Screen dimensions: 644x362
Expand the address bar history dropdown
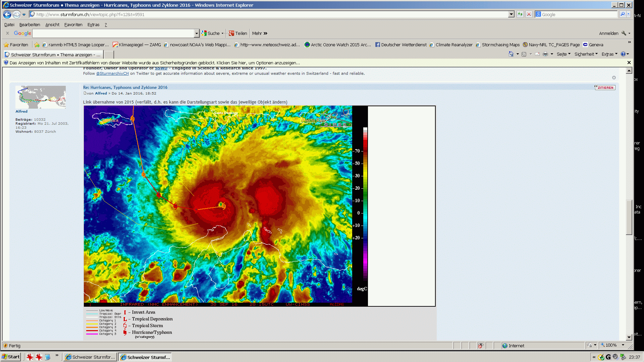511,14
